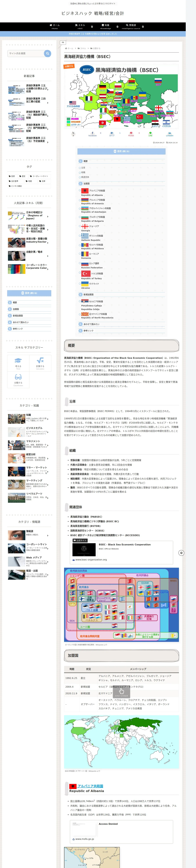The width and height of the screenshot is (196, 868).
Task: Open the ホーム menu item
Action: click(x=55, y=27)
